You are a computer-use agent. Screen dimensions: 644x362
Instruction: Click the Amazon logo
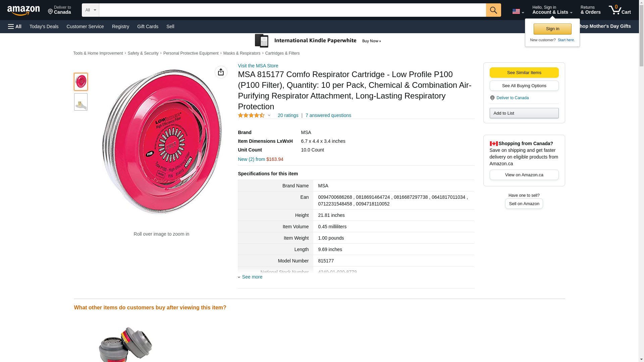tap(23, 11)
